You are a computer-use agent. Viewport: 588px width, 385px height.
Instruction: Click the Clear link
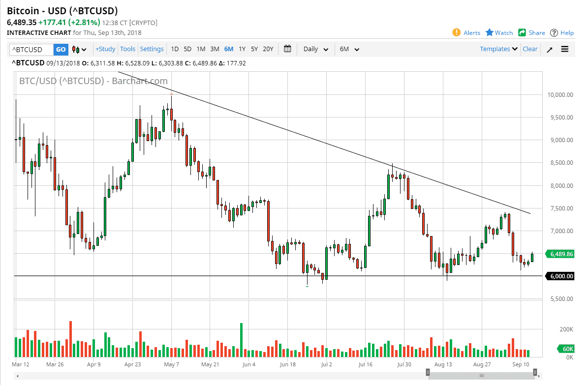point(530,49)
